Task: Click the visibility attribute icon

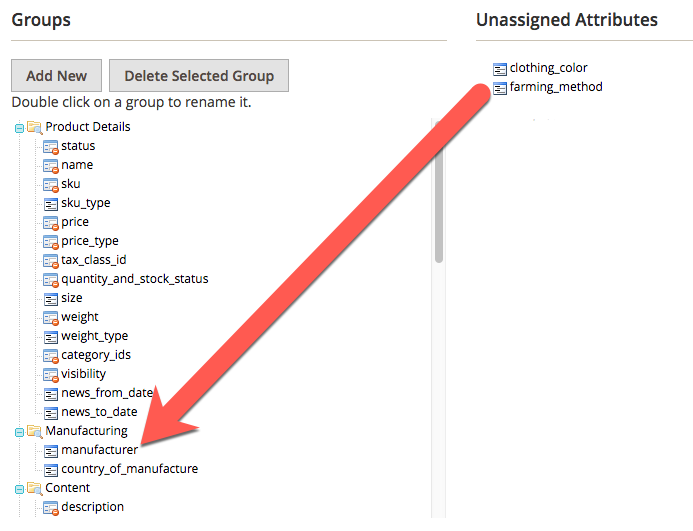Action: [x=52, y=374]
